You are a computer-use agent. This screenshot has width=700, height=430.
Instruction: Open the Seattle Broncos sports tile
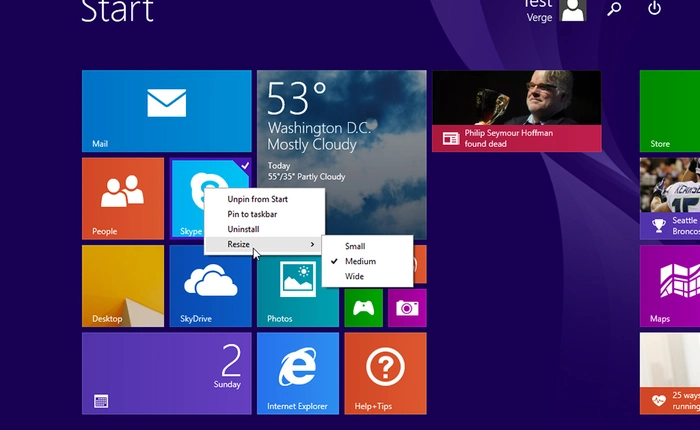[670, 198]
